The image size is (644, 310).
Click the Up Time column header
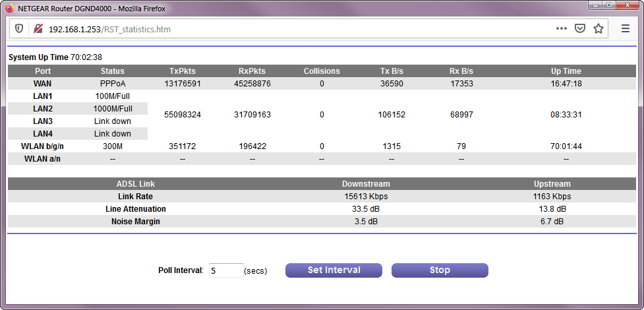tap(566, 71)
